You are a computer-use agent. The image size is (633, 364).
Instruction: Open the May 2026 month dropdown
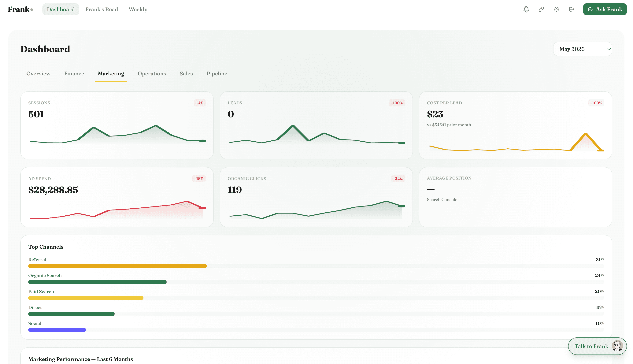pyautogui.click(x=583, y=49)
